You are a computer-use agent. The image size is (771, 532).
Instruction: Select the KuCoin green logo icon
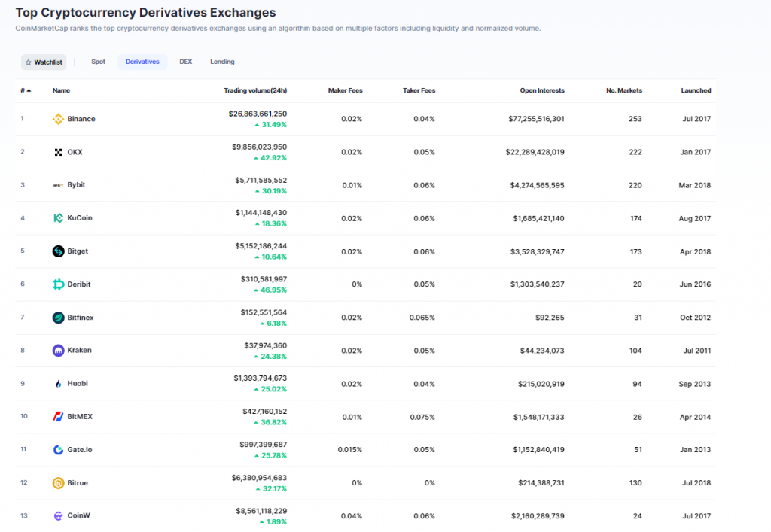click(58, 218)
